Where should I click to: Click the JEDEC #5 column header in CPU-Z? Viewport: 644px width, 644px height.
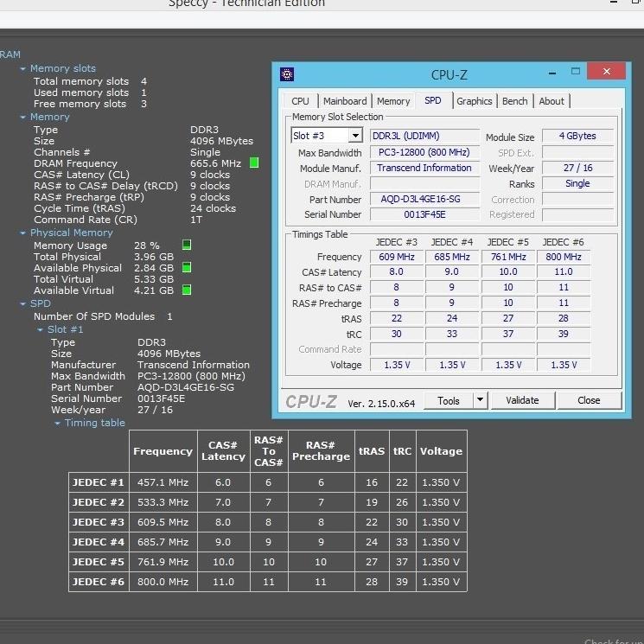[x=508, y=242]
